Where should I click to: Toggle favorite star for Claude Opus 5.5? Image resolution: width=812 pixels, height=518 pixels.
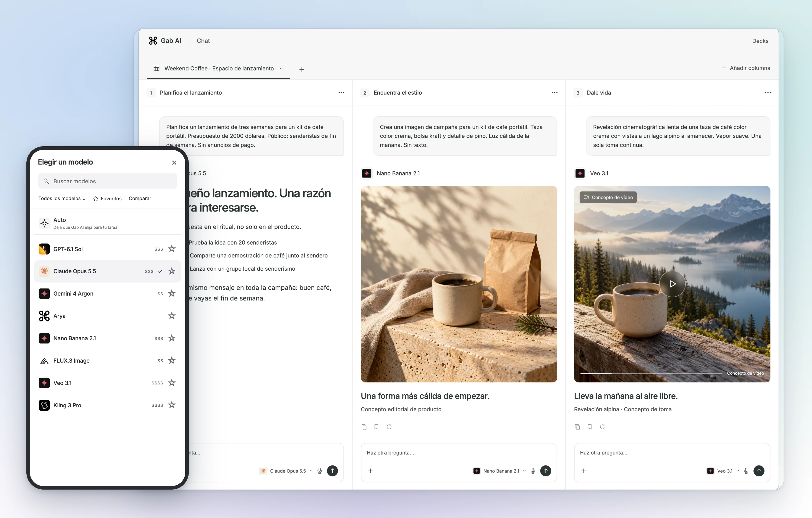point(172,271)
